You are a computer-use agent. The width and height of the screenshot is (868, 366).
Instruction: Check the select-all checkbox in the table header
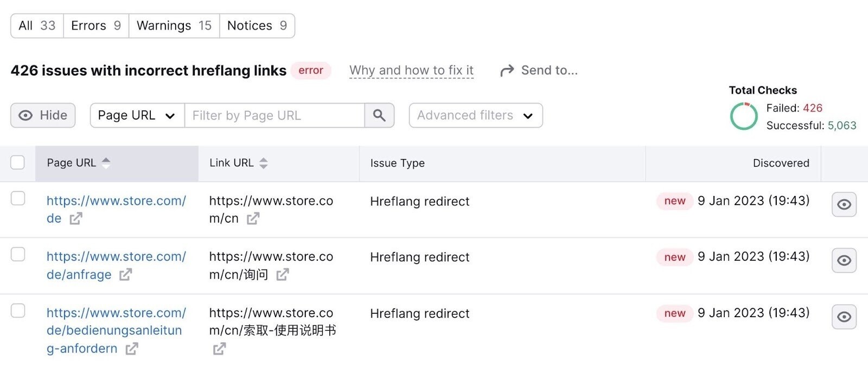point(18,161)
